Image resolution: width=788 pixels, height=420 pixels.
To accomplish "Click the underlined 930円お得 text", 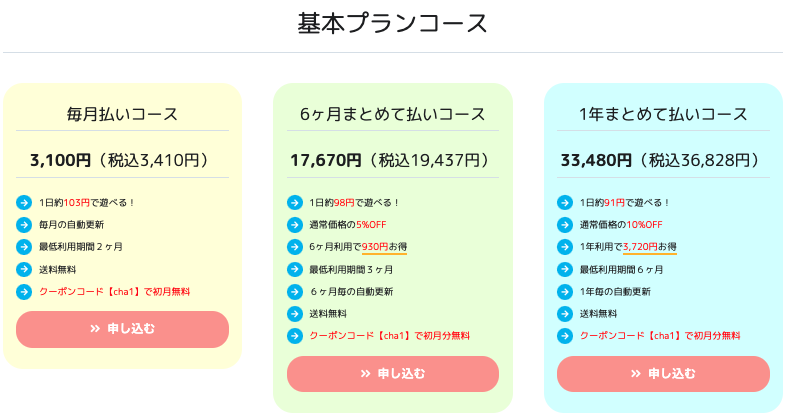I will (384, 247).
